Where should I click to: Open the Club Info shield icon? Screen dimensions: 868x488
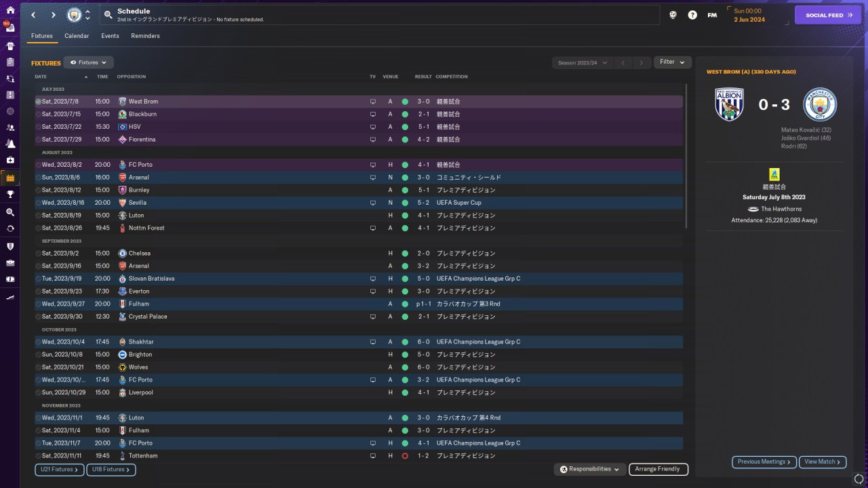pyautogui.click(x=9, y=246)
